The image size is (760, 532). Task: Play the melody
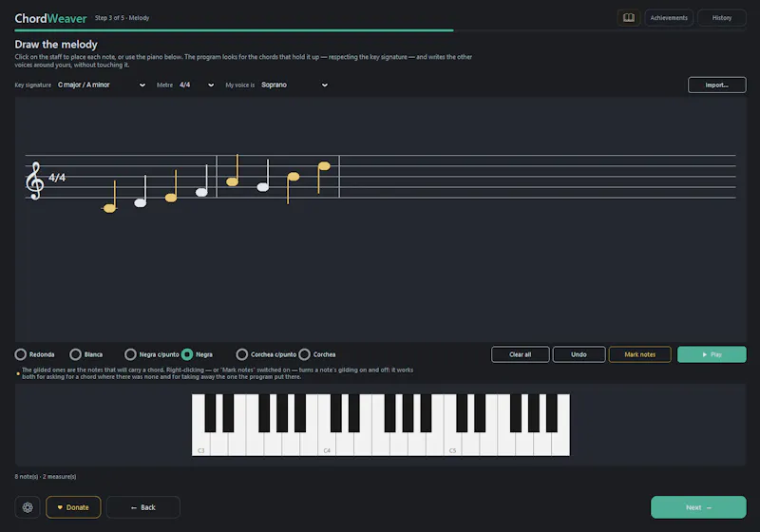click(712, 354)
